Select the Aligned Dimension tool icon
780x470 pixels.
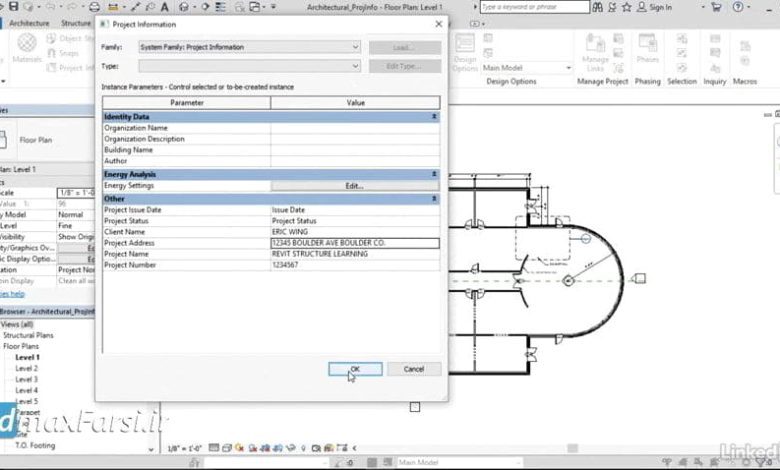click(x=135, y=7)
